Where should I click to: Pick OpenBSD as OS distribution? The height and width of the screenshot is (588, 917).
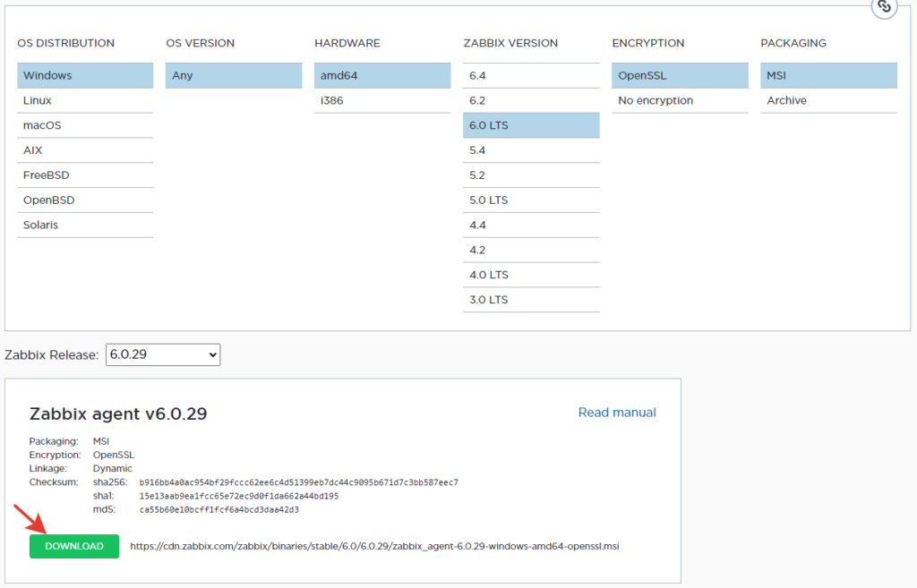pyautogui.click(x=85, y=200)
